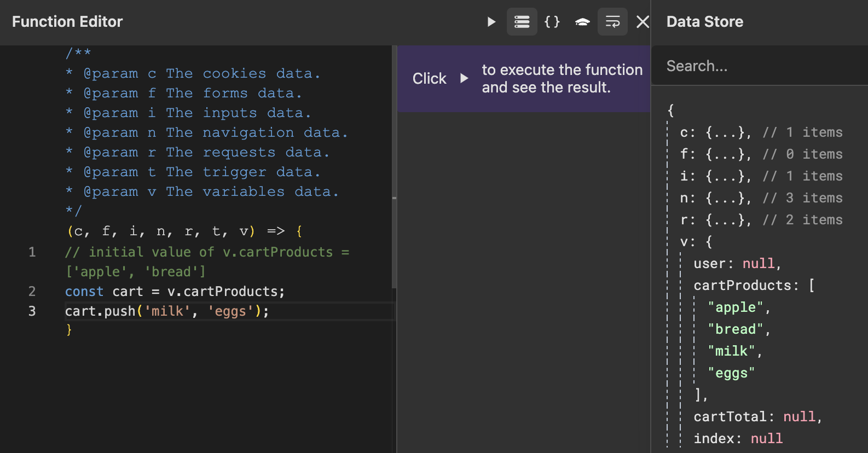Click the const cart = v.cartProducts line

click(x=175, y=292)
